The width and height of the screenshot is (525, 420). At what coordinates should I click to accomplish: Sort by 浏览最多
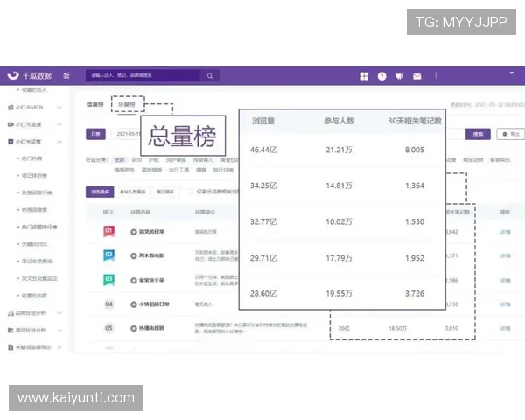coord(100,192)
